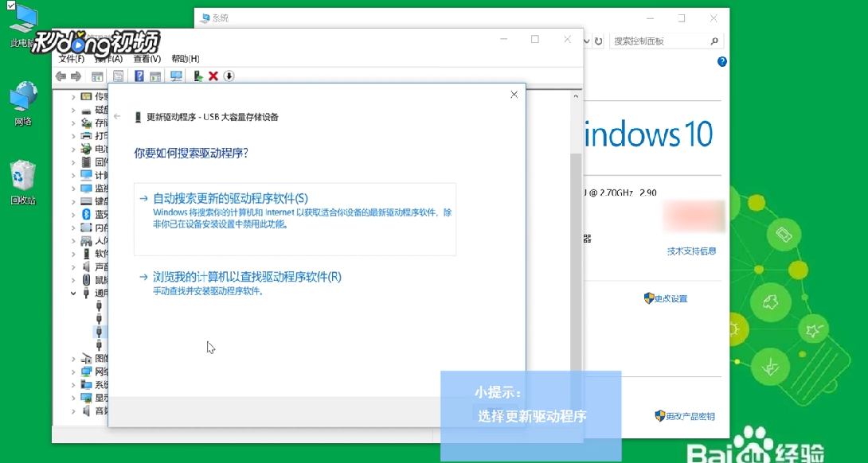Screen dimensions: 868x463
Task: Open the 帮助(H) menu
Action: pyautogui.click(x=186, y=59)
